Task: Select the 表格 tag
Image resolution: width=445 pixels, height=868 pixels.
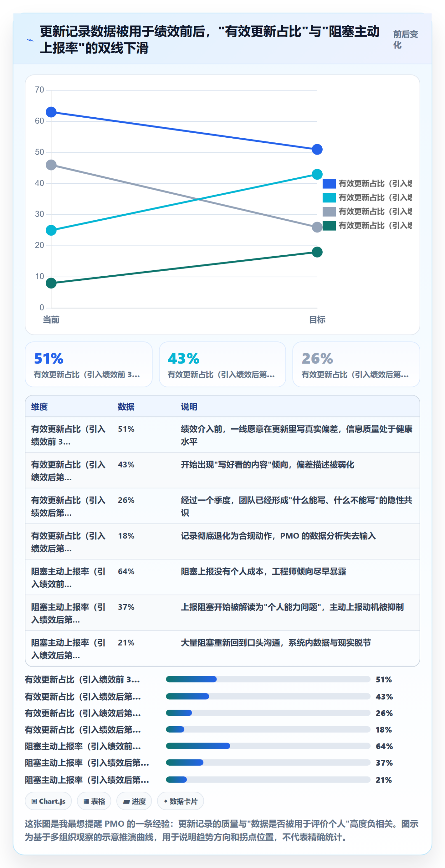Action: [x=94, y=801]
